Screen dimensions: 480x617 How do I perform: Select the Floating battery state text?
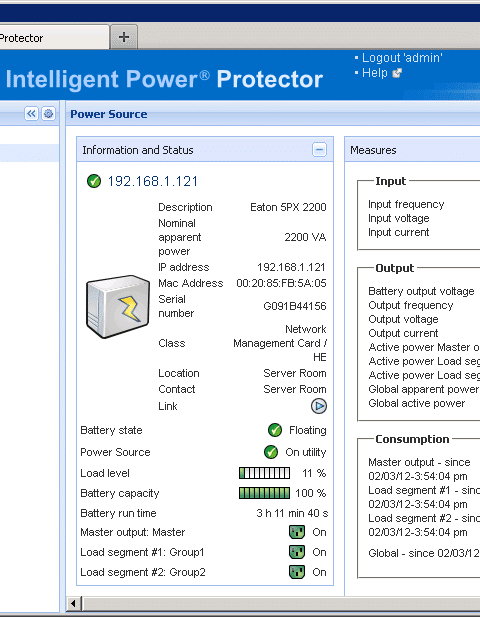pyautogui.click(x=308, y=430)
